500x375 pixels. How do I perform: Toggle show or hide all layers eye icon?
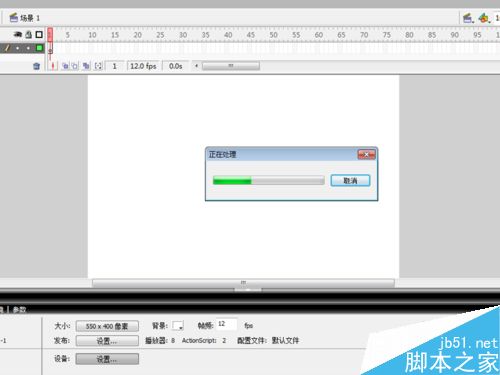coord(18,34)
